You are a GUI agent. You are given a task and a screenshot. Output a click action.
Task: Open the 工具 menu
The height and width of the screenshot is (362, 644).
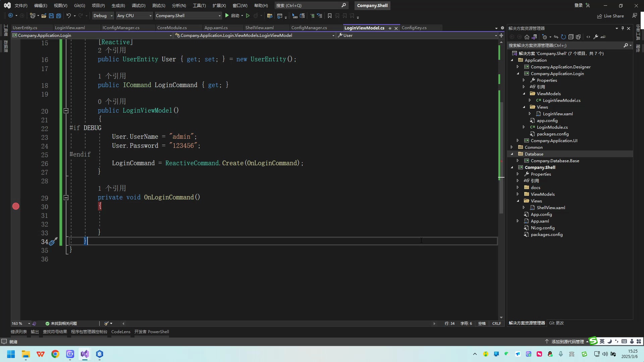pyautogui.click(x=199, y=5)
